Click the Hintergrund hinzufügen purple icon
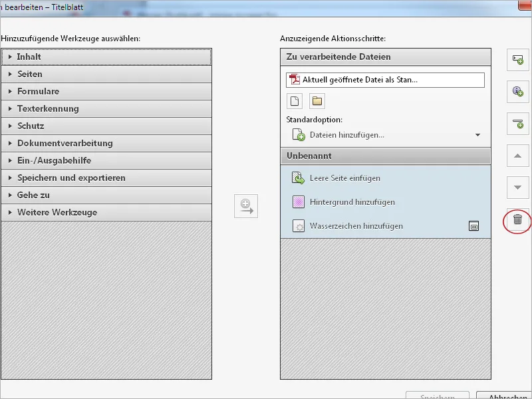The image size is (532, 399). 298,202
